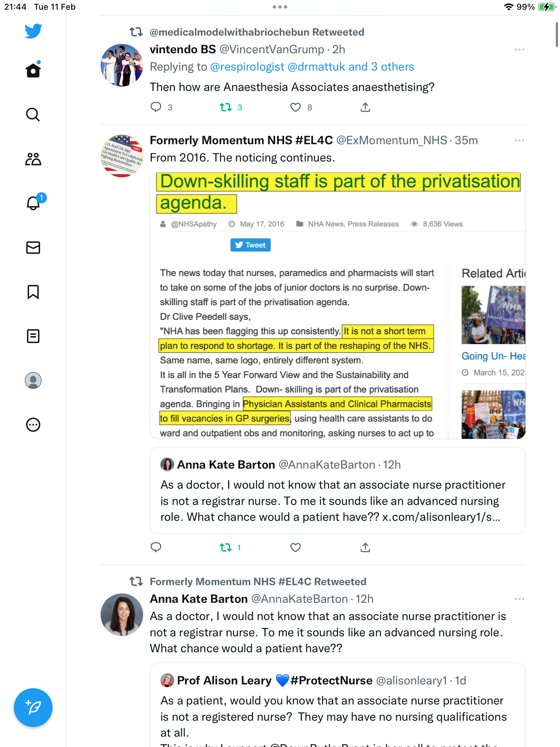Open more options on the Anna Kate Barton tweet

tap(519, 599)
